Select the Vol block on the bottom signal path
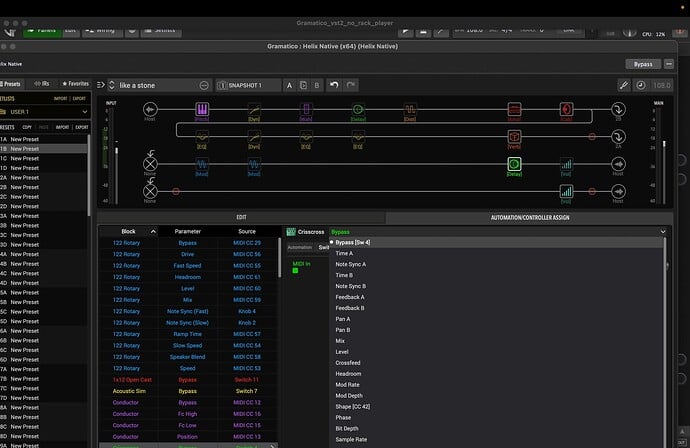This screenshot has width=690, height=448. tap(566, 191)
